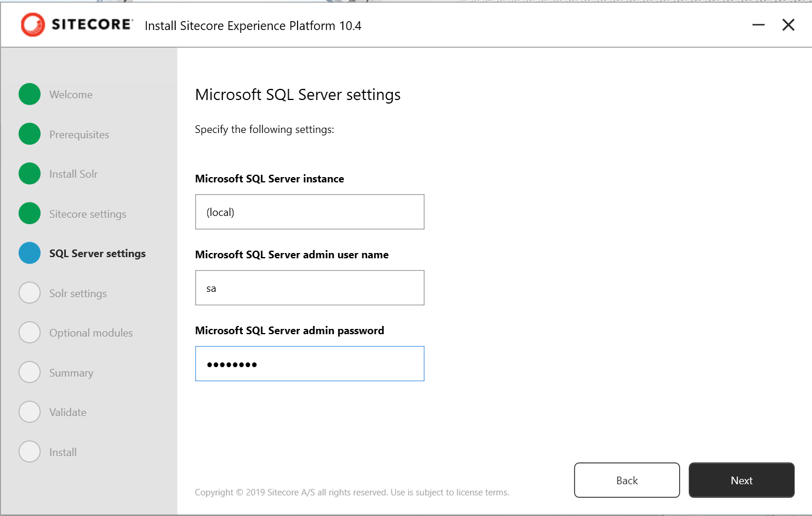
Task: Select the Optional modules step label
Action: coord(91,333)
